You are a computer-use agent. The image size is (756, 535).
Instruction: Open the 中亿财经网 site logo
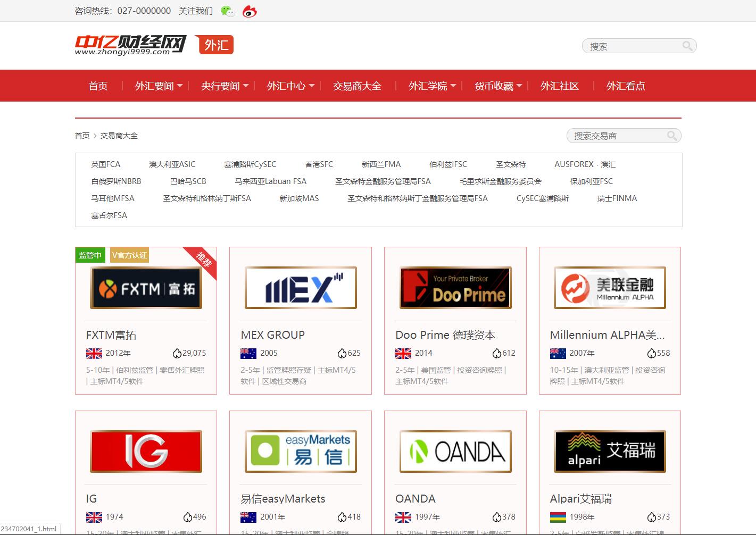(x=130, y=45)
